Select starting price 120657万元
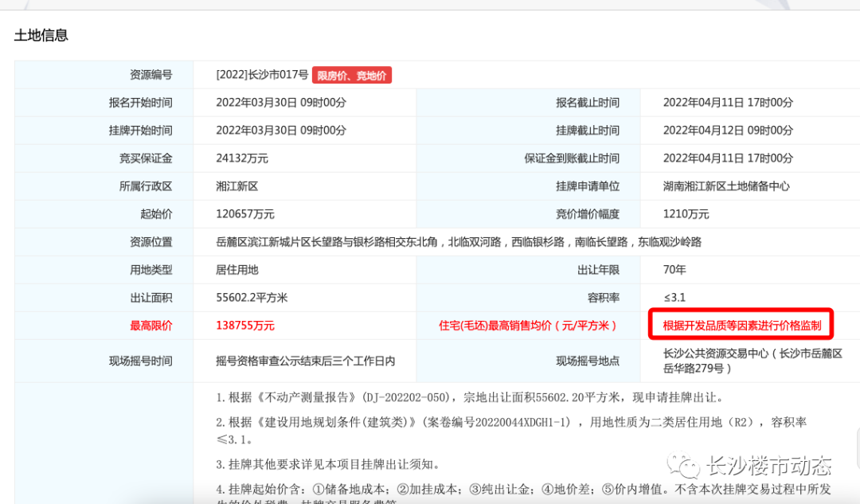 pos(245,214)
